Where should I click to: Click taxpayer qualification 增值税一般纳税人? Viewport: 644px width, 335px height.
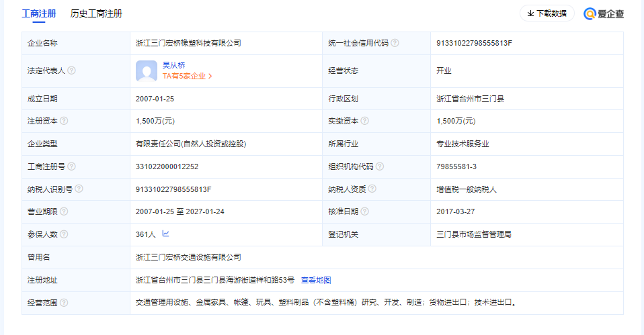click(466, 189)
